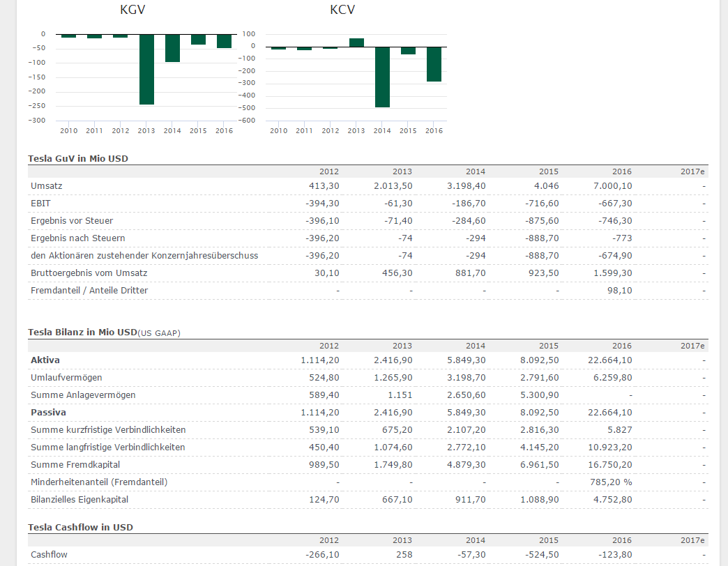Viewport: 728px width, 566px height.
Task: Click the 2016 column header in GuV table
Action: (x=621, y=171)
